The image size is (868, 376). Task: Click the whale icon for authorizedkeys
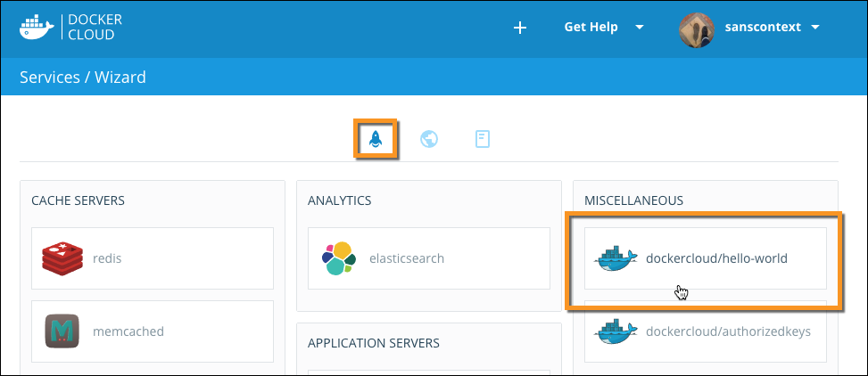click(x=616, y=331)
